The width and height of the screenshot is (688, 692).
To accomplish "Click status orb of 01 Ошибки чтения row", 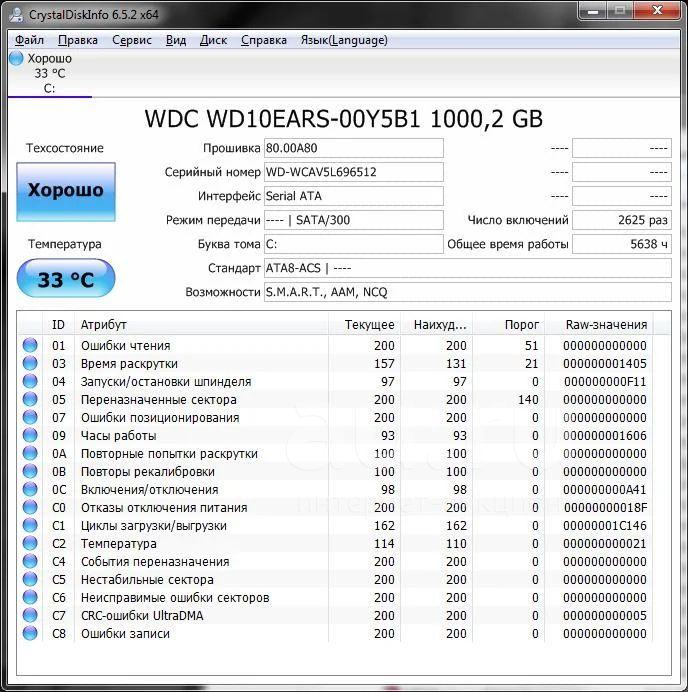I will 30,345.
